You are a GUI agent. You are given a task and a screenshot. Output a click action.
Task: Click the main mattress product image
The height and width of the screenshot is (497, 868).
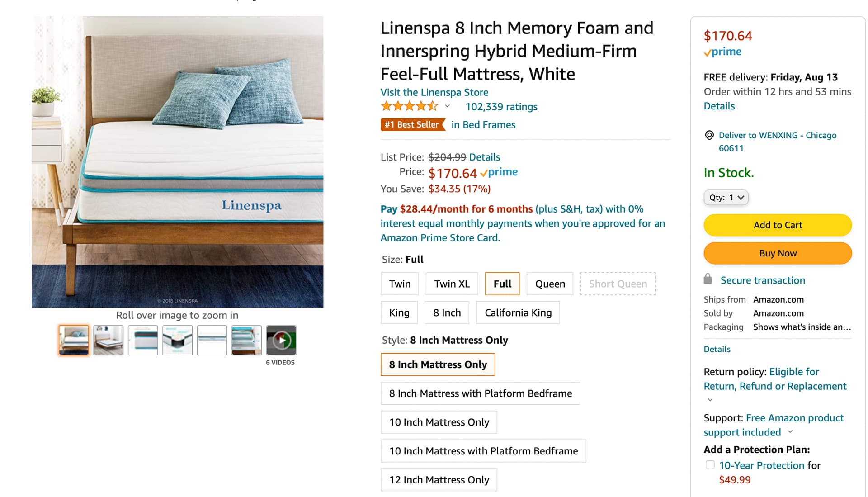(177, 161)
